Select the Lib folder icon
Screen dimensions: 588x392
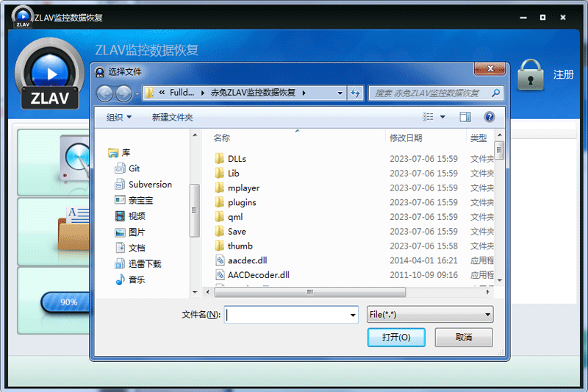pyautogui.click(x=219, y=174)
